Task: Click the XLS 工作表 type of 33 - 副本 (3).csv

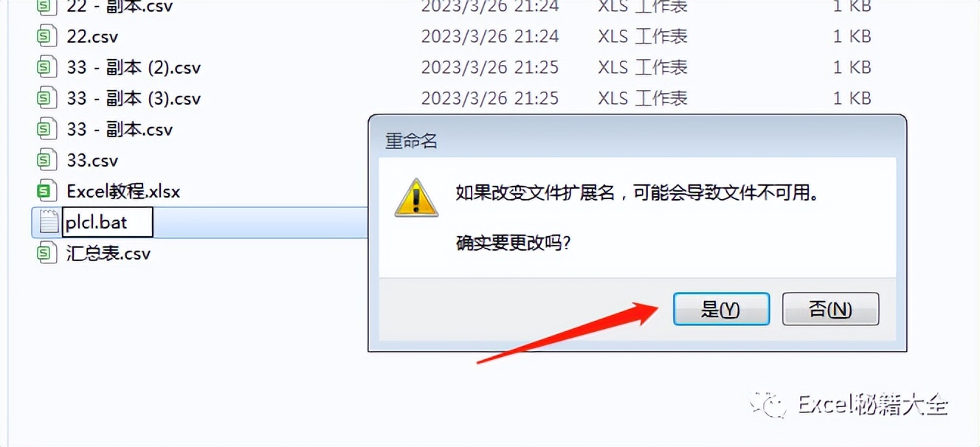Action: pyautogui.click(x=643, y=98)
